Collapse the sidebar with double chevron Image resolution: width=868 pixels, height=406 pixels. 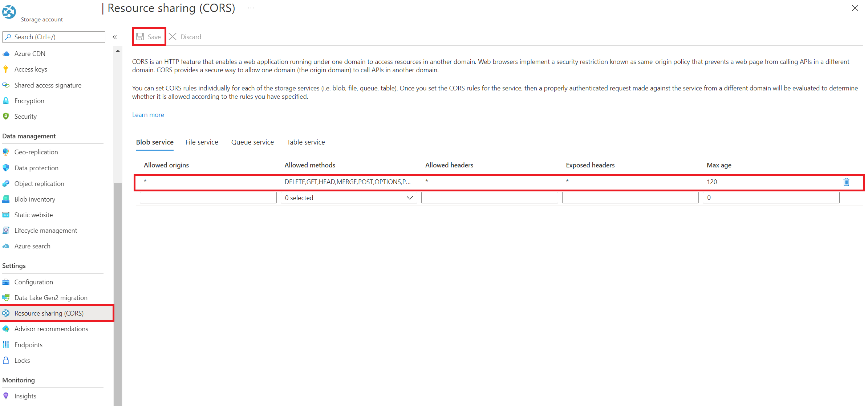click(115, 37)
